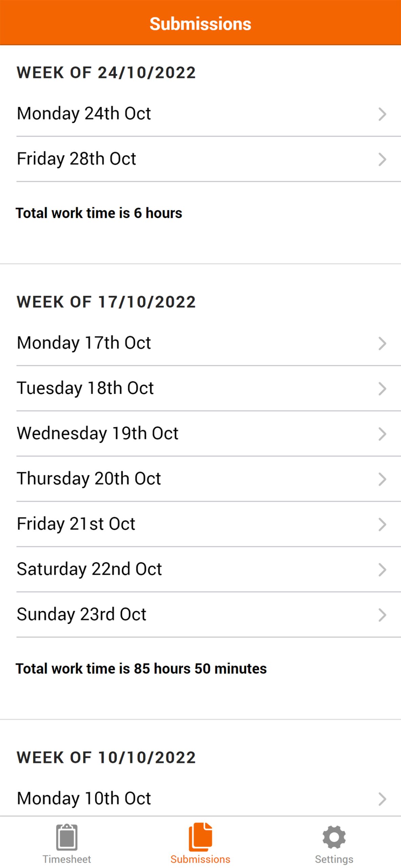Tap the Tuesday 18th Oct row text
The height and width of the screenshot is (868, 401).
click(85, 388)
